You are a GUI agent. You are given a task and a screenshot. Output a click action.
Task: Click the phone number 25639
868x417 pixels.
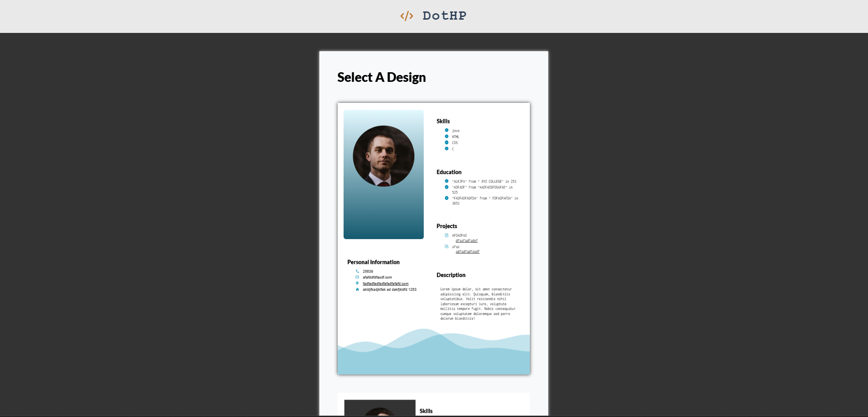coord(368,272)
